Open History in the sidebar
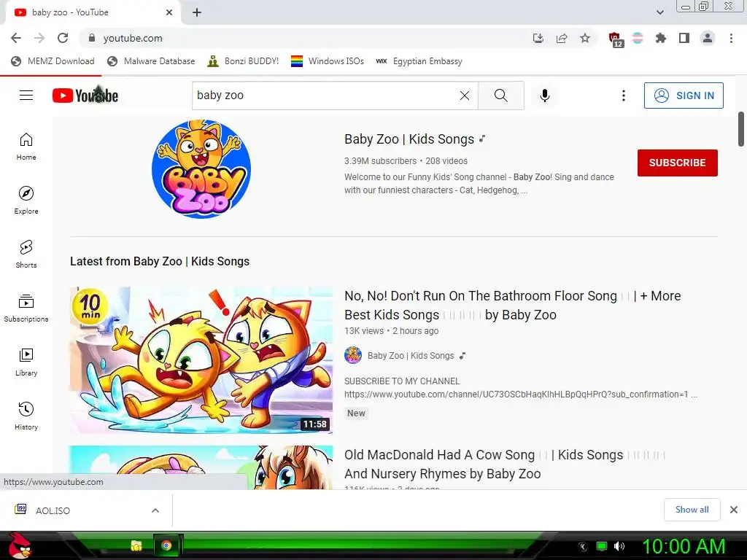 [26, 416]
